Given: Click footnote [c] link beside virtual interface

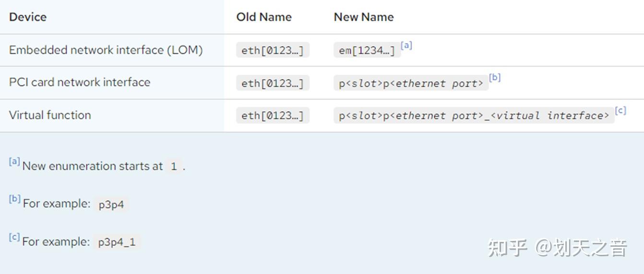Looking at the screenshot, I should click(620, 111).
